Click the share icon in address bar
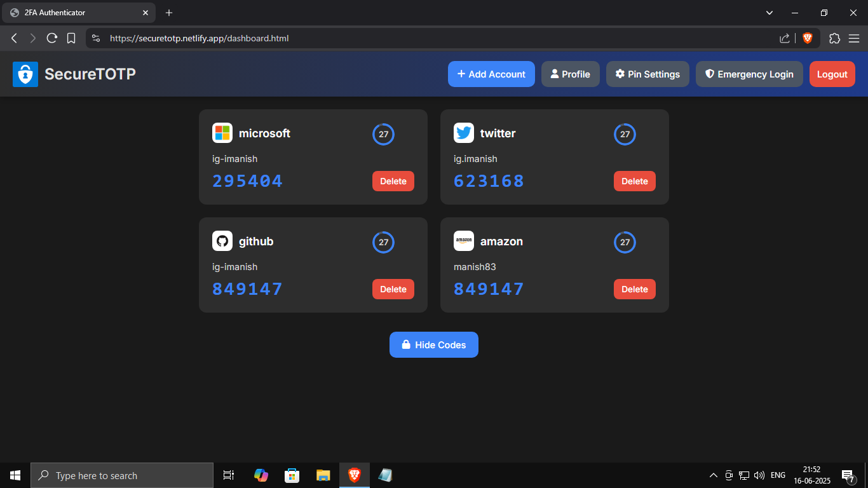This screenshot has width=868, height=488. [785, 38]
